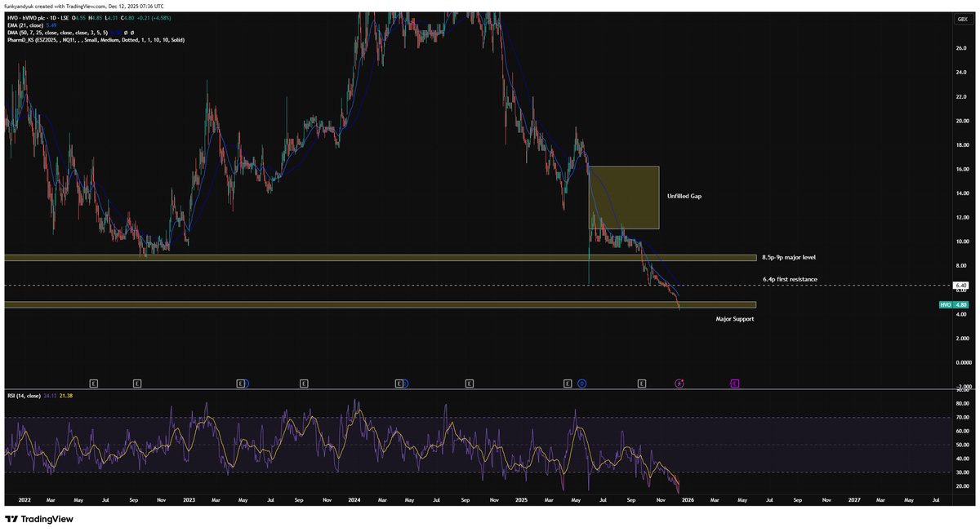Click the 26.0 price scale label
The height and width of the screenshot is (532, 980).
pyautogui.click(x=960, y=48)
